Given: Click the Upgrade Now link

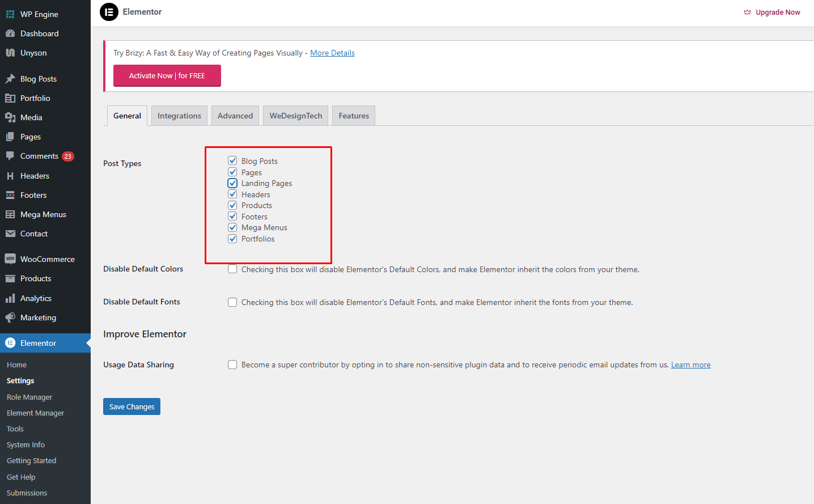Looking at the screenshot, I should point(772,12).
